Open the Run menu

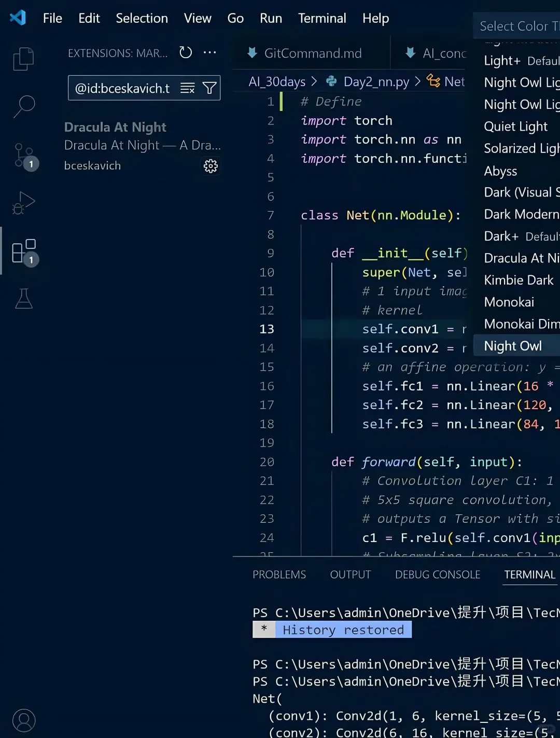(271, 18)
